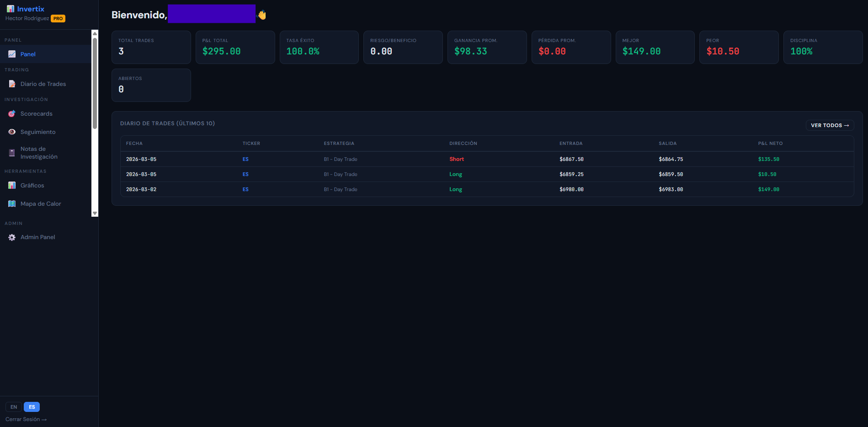The width and height of the screenshot is (868, 427).
Task: Click the VER TODOS button
Action: 830,125
